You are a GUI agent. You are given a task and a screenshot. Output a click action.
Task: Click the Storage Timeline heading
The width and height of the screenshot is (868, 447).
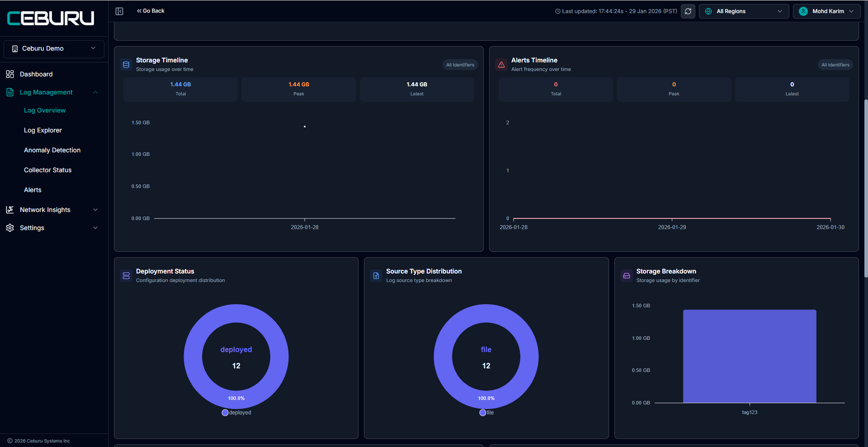162,60
